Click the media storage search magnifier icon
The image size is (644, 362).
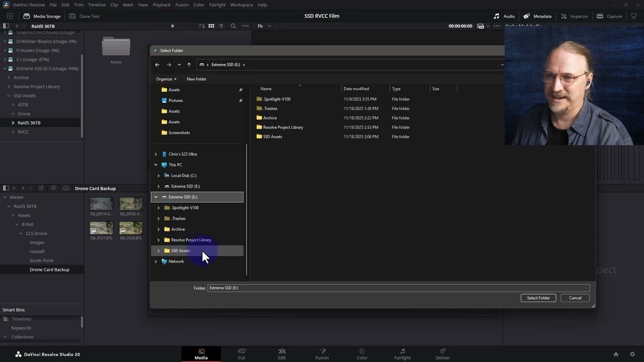233,26
